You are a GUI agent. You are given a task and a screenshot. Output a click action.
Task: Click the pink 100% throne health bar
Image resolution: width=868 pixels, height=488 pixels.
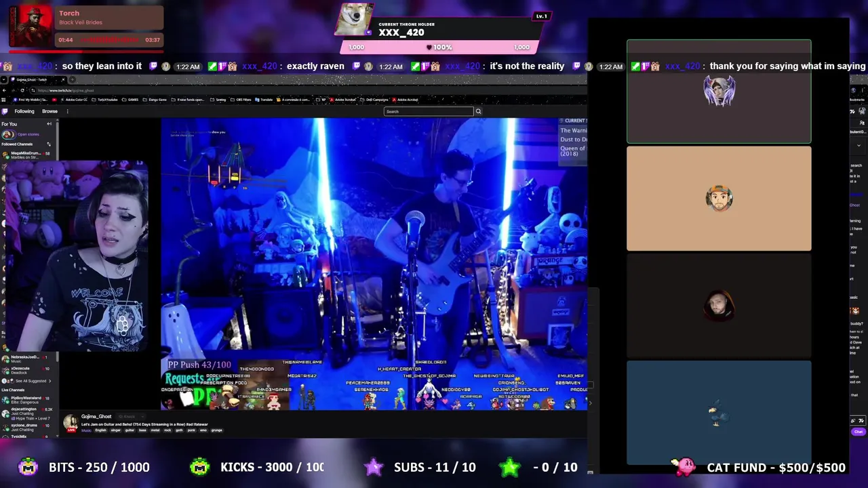pos(439,47)
